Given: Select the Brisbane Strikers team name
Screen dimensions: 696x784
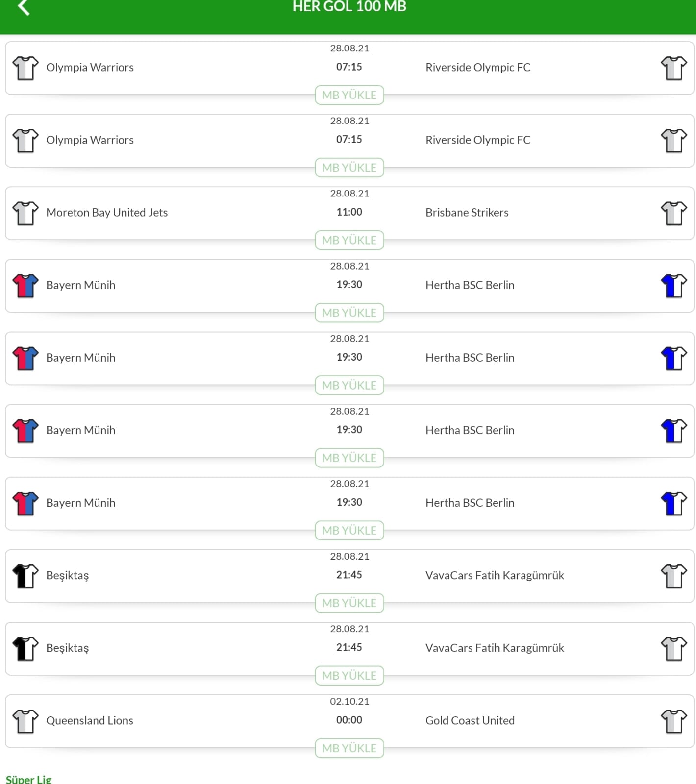Looking at the screenshot, I should 467,212.
